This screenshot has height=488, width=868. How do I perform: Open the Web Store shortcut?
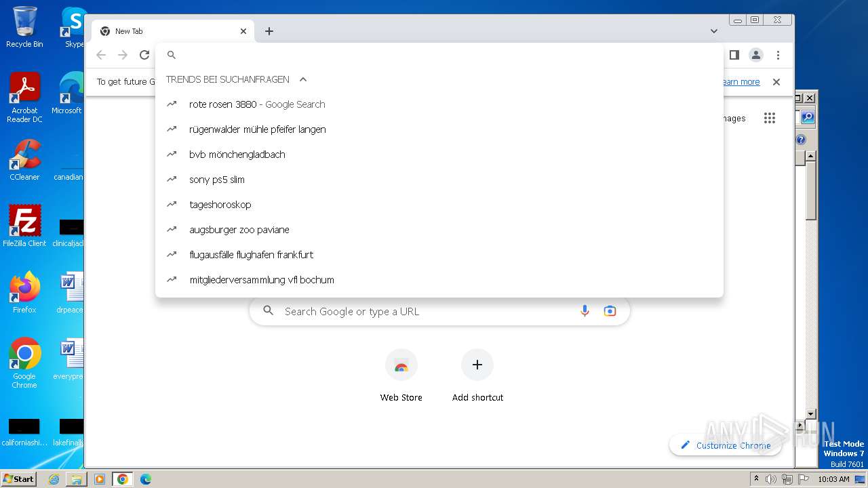[x=401, y=376]
